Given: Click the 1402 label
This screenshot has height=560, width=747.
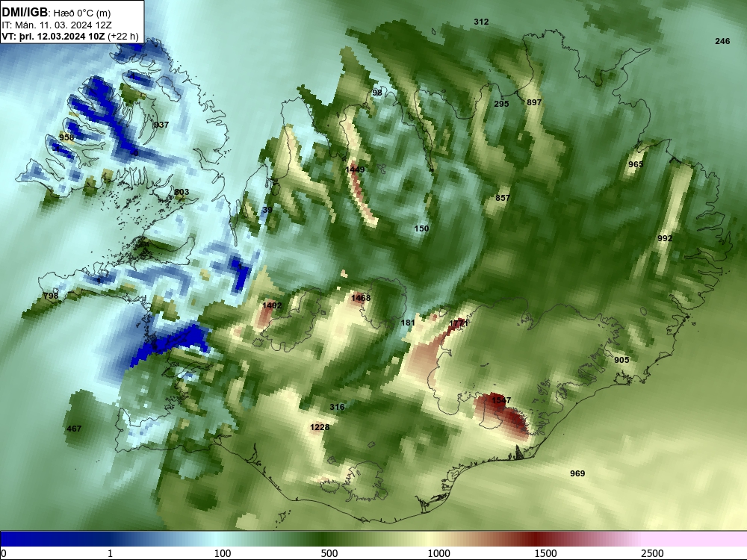Looking at the screenshot, I should [272, 305].
